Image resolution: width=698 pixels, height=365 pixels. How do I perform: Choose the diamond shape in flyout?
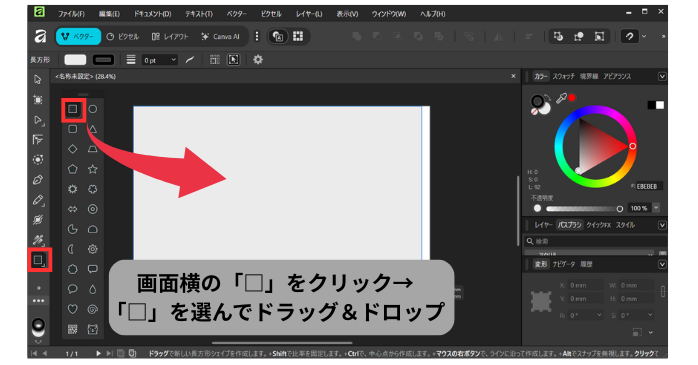[73, 149]
